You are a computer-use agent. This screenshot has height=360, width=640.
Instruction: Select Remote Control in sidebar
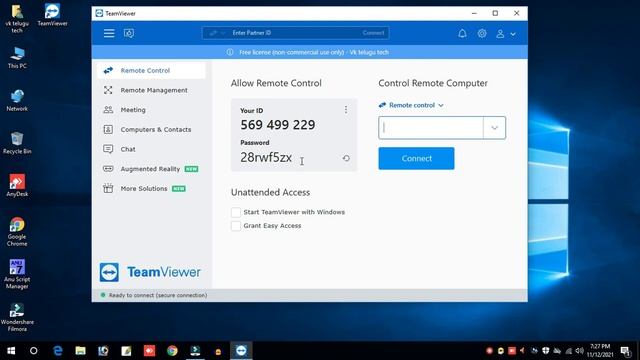point(151,70)
